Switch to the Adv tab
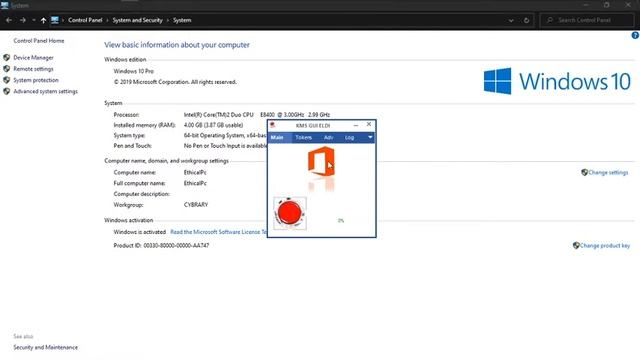This screenshot has height=360, width=640. click(x=329, y=138)
